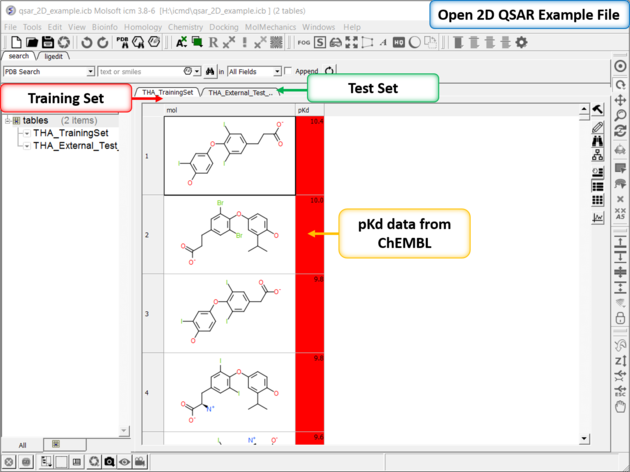Toggle the eye visibility icon at bottom

point(124,462)
